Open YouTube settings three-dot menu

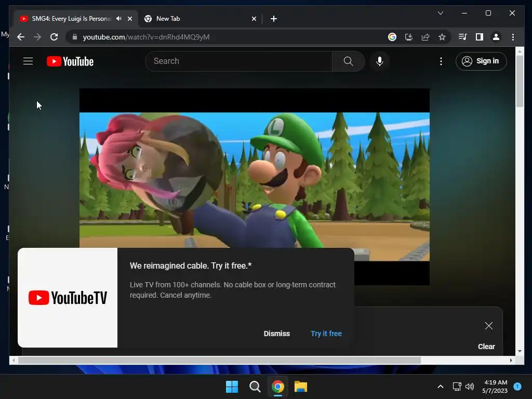[x=441, y=61]
